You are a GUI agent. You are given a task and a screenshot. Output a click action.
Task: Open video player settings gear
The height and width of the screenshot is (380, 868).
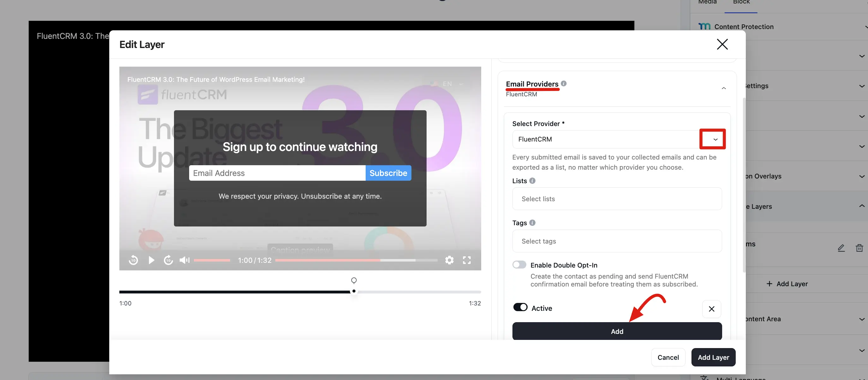pyautogui.click(x=449, y=260)
